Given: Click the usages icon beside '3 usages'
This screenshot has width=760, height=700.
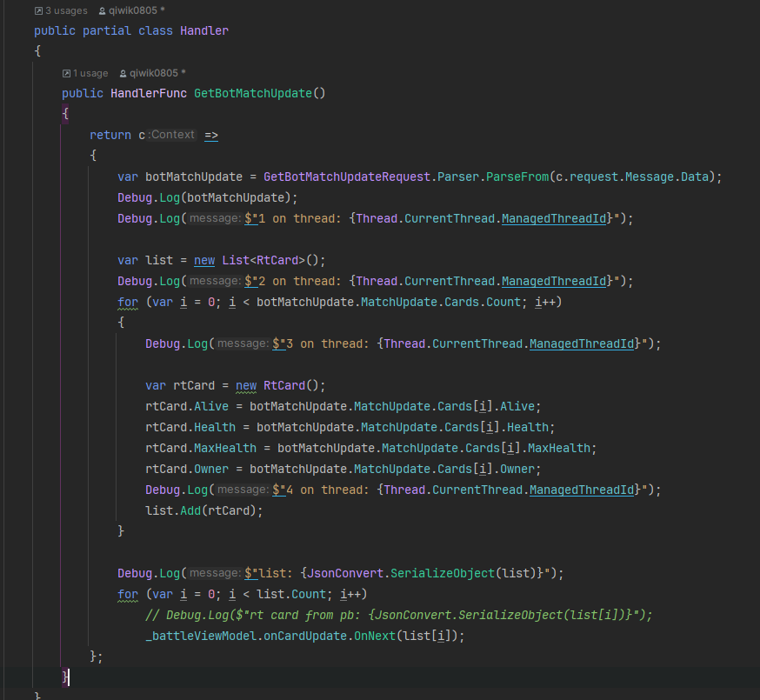Looking at the screenshot, I should pyautogui.click(x=39, y=10).
